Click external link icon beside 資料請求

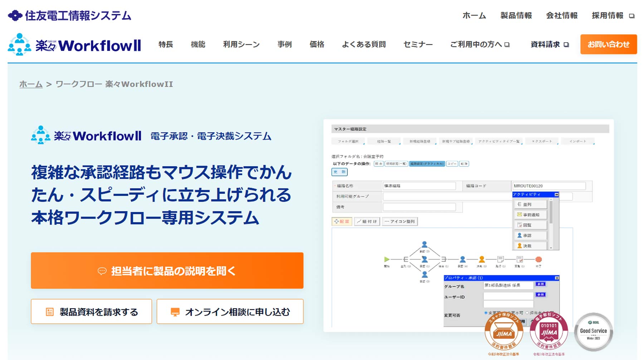(566, 45)
